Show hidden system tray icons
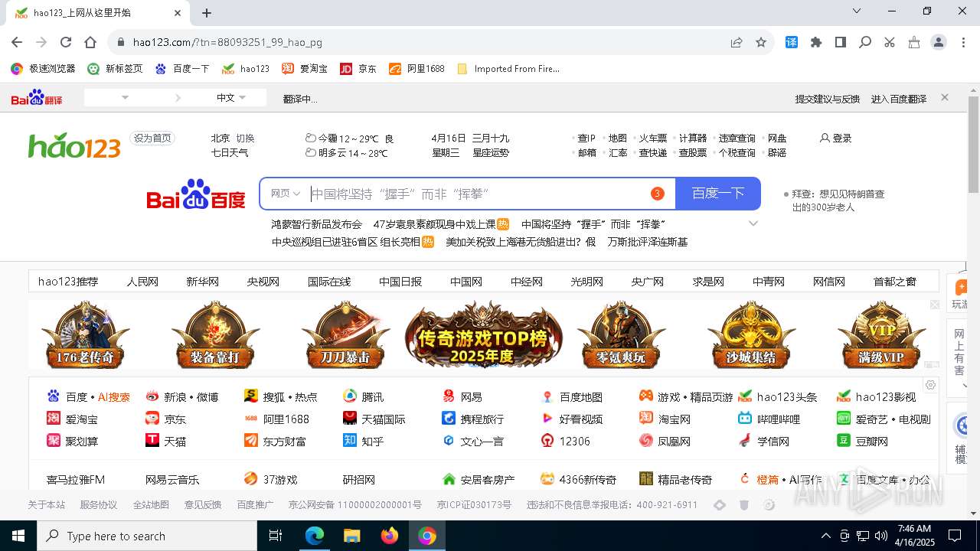 tap(825, 536)
